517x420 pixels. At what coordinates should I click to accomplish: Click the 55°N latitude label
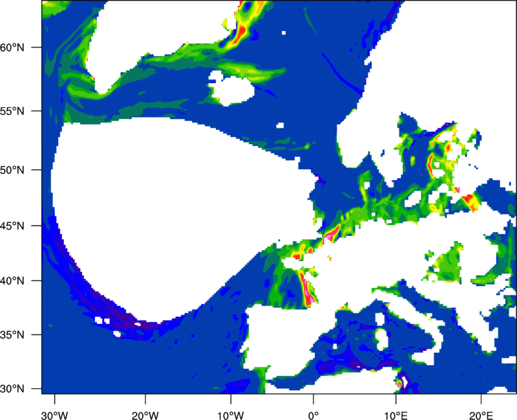pos(12,111)
